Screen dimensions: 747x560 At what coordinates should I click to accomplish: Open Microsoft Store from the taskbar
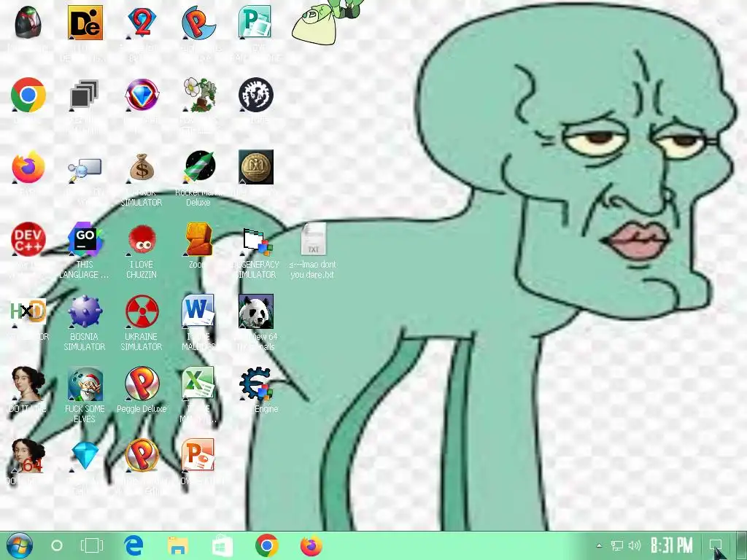(x=222, y=545)
